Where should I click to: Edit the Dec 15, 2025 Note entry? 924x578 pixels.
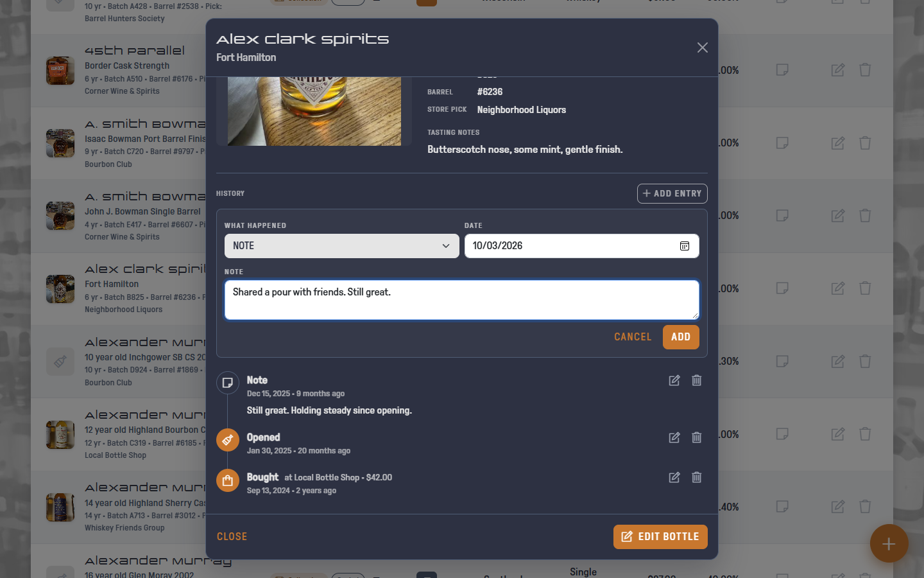point(674,380)
